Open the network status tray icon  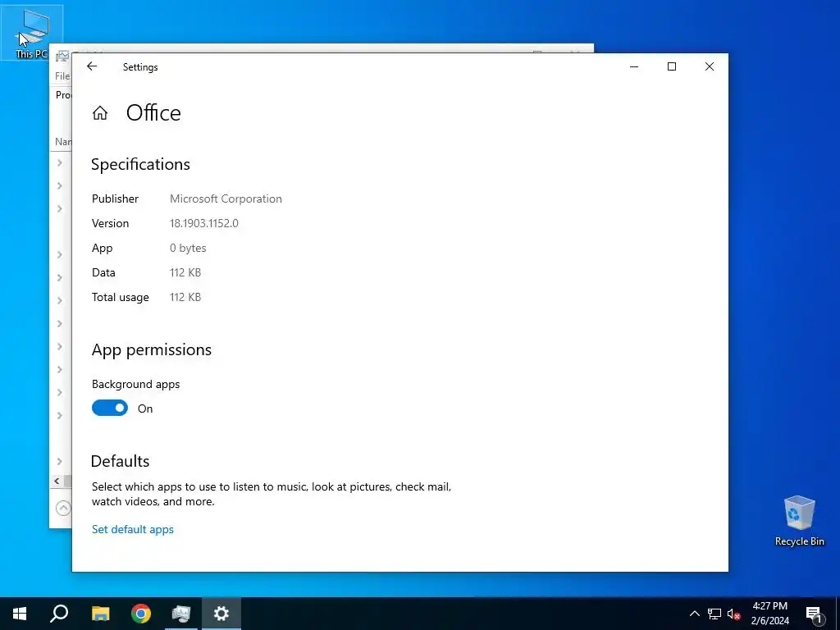(714, 614)
